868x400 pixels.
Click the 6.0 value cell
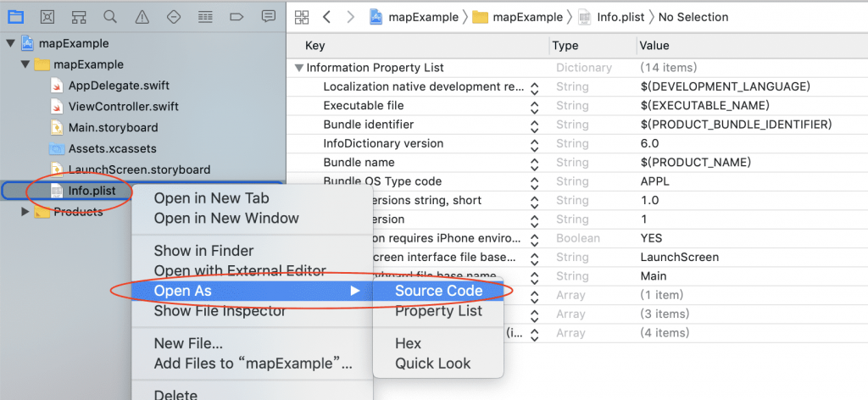point(649,144)
